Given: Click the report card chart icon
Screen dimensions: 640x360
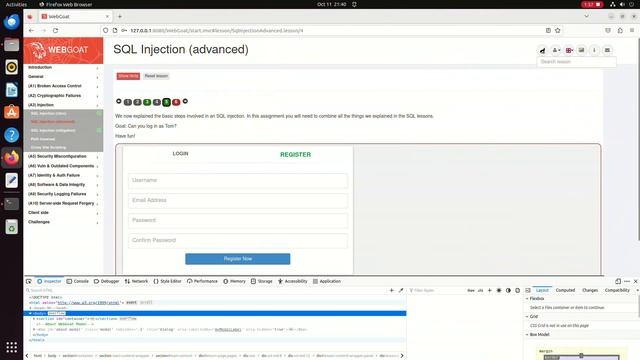Looking at the screenshot, I should (581, 50).
